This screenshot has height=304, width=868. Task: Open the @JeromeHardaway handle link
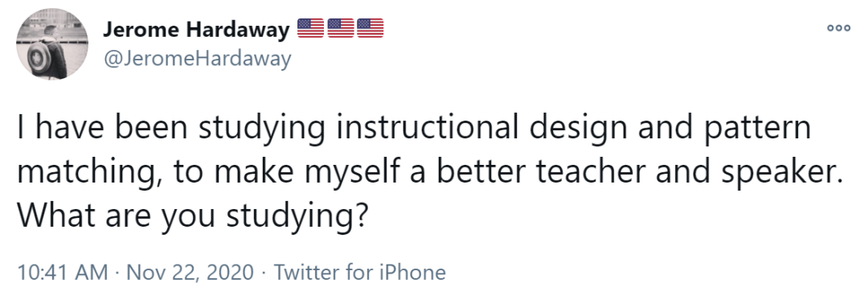pos(197,58)
